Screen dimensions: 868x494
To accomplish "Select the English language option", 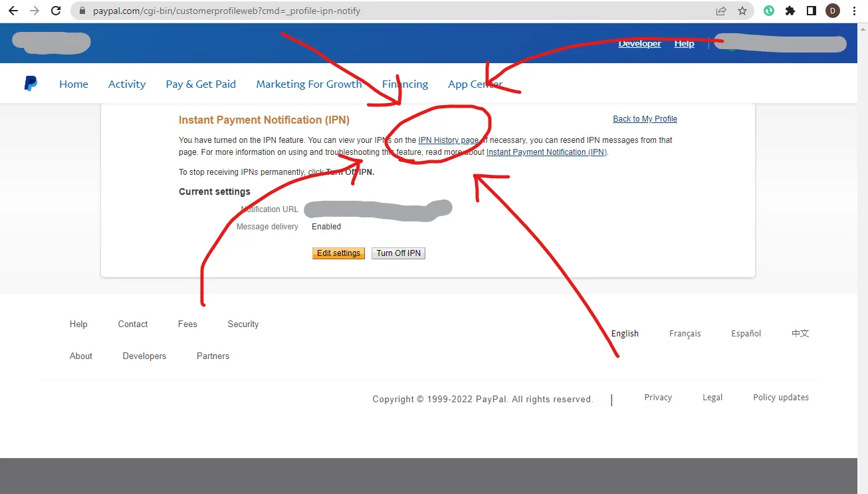I will pos(625,334).
